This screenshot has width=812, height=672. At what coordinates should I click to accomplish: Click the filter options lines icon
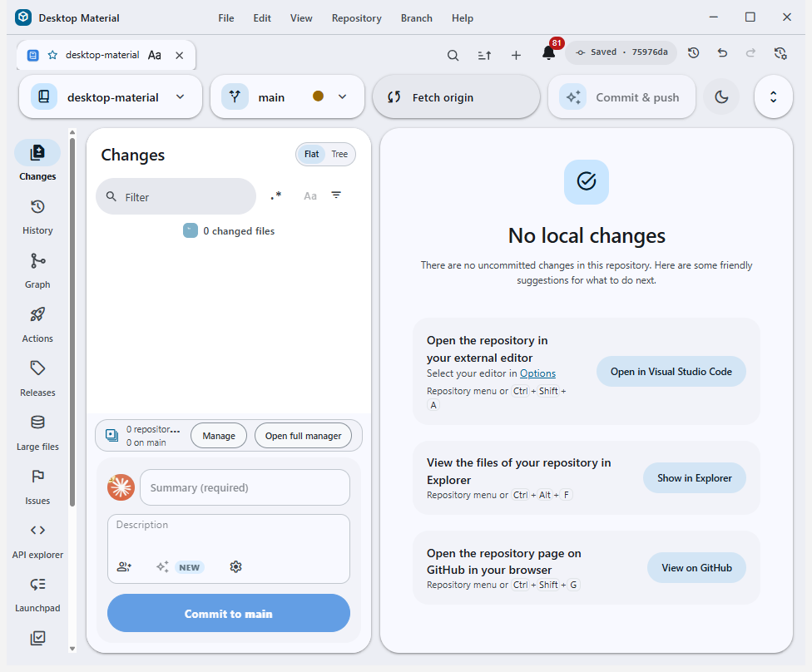(x=336, y=195)
